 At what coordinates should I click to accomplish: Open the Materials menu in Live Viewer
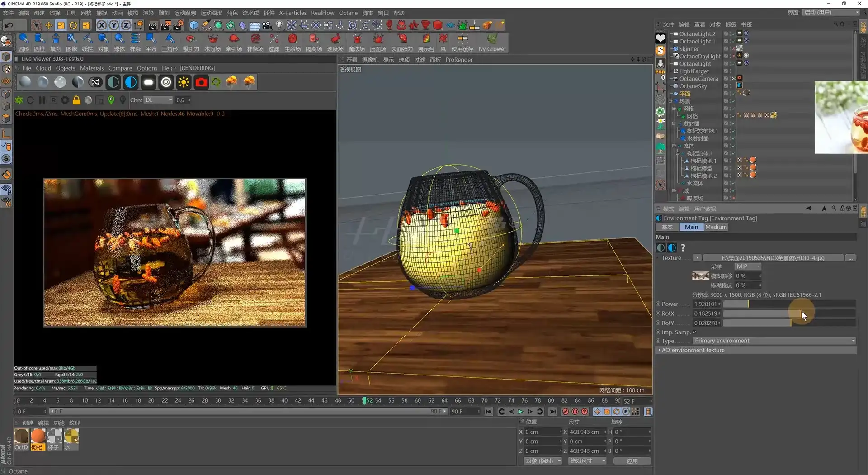(92, 68)
